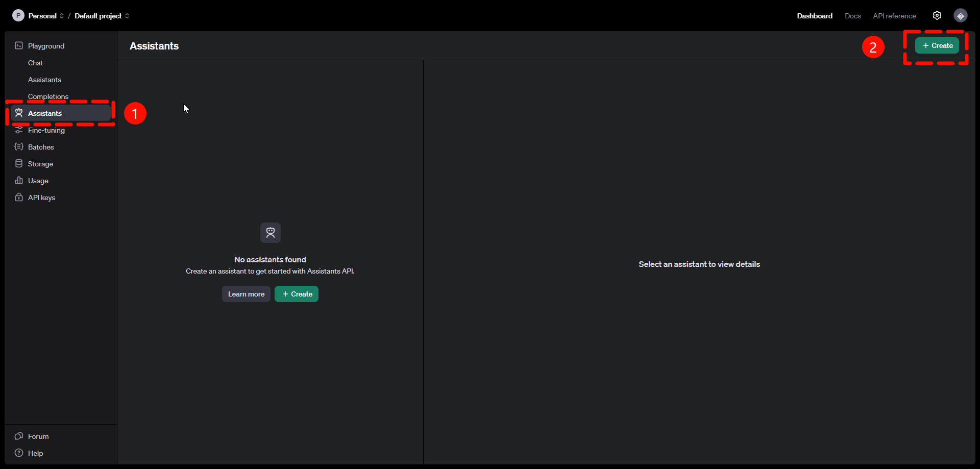Open the API keys page
Screen dimensions: 980x469
(41, 198)
